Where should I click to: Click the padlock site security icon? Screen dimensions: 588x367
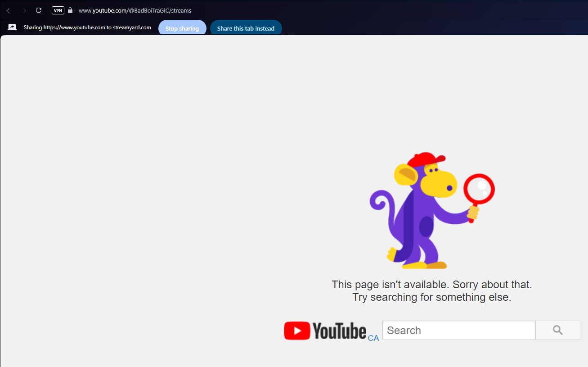point(70,10)
